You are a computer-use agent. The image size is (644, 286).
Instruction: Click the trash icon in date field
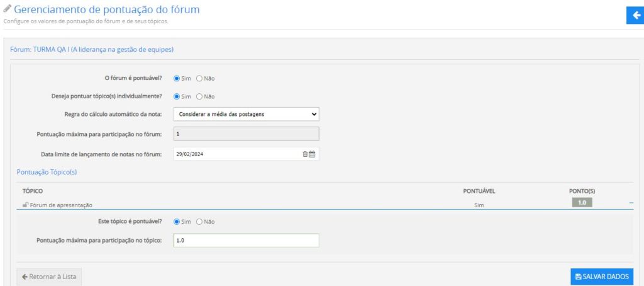pyautogui.click(x=305, y=154)
